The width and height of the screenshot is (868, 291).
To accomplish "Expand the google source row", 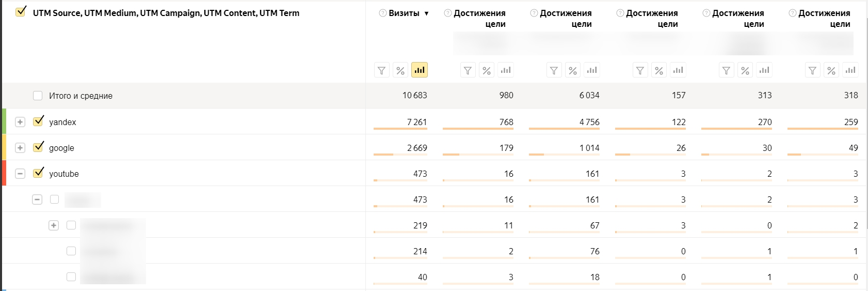I will [x=20, y=148].
